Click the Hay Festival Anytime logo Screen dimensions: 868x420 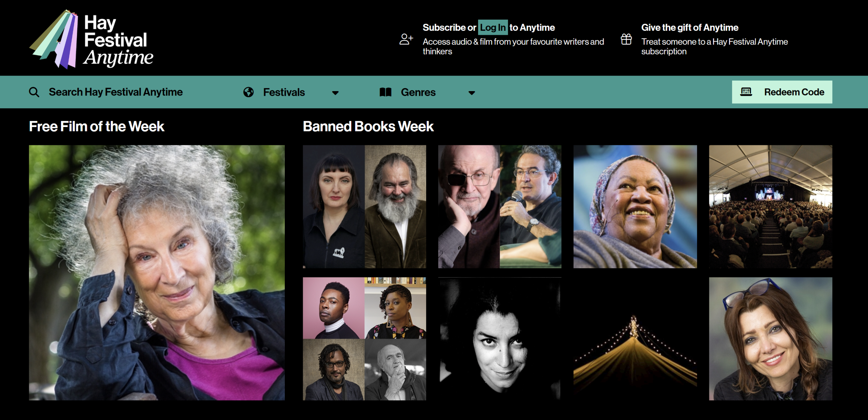pyautogui.click(x=92, y=39)
